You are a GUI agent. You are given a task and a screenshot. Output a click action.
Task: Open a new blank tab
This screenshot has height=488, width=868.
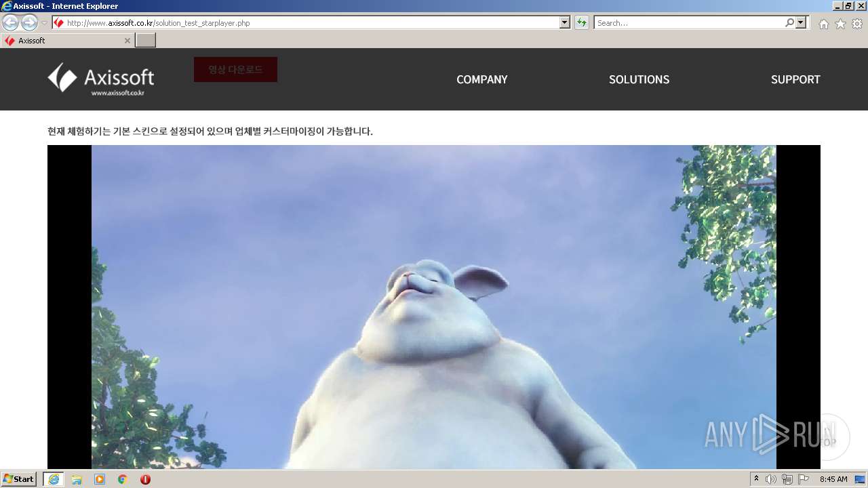146,41
